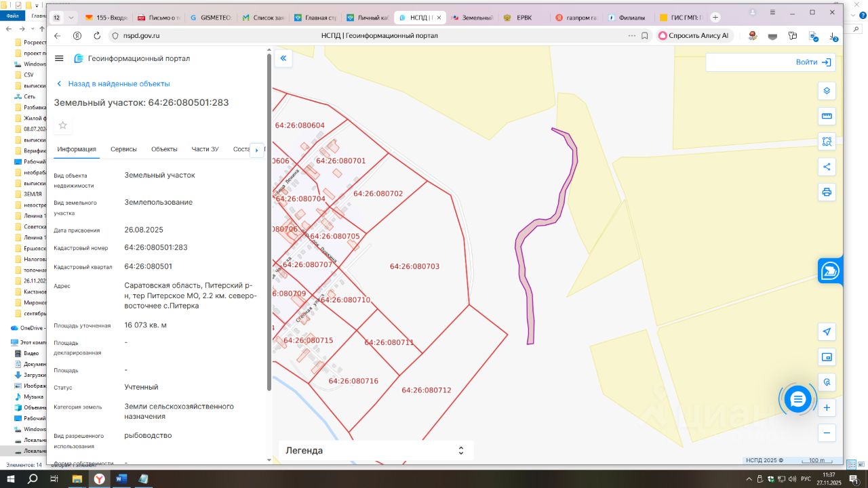Image resolution: width=868 pixels, height=488 pixels.
Task: Open the browser tab count dropdown
Action: tap(71, 18)
